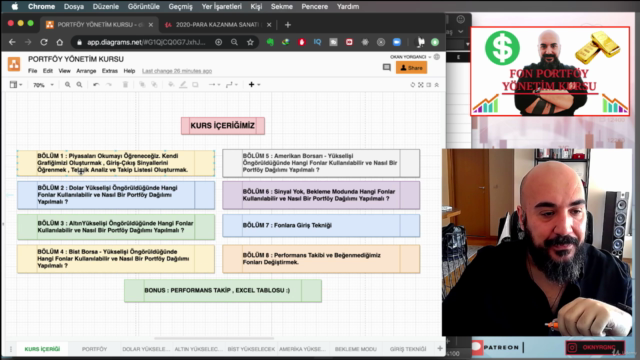The height and width of the screenshot is (360, 640).
Task: Open the Edit menu in diagrams.net
Action: coord(48,71)
